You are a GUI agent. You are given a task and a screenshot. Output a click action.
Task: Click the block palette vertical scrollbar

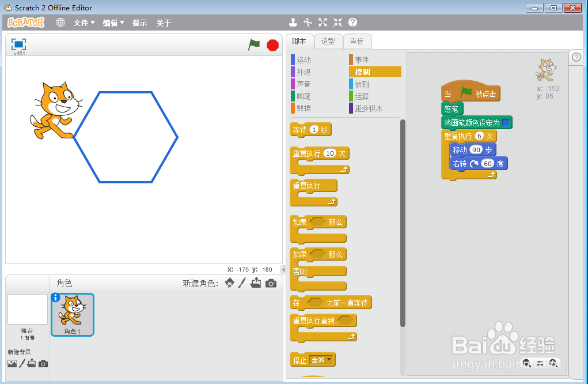click(403, 223)
